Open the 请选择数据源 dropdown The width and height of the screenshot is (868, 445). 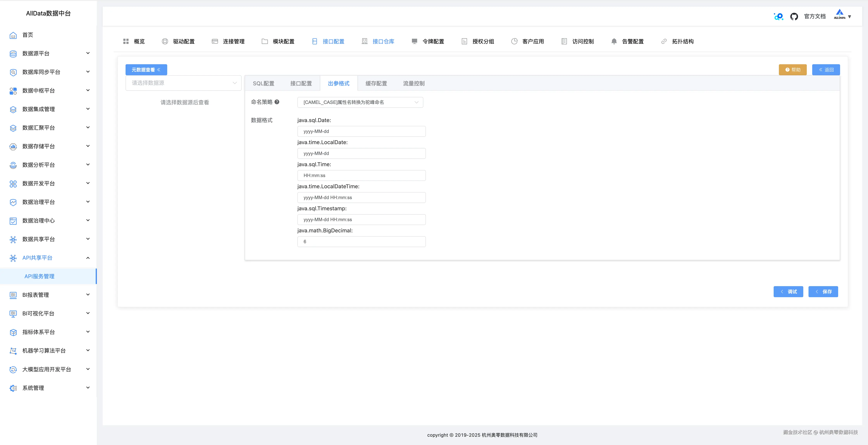183,83
